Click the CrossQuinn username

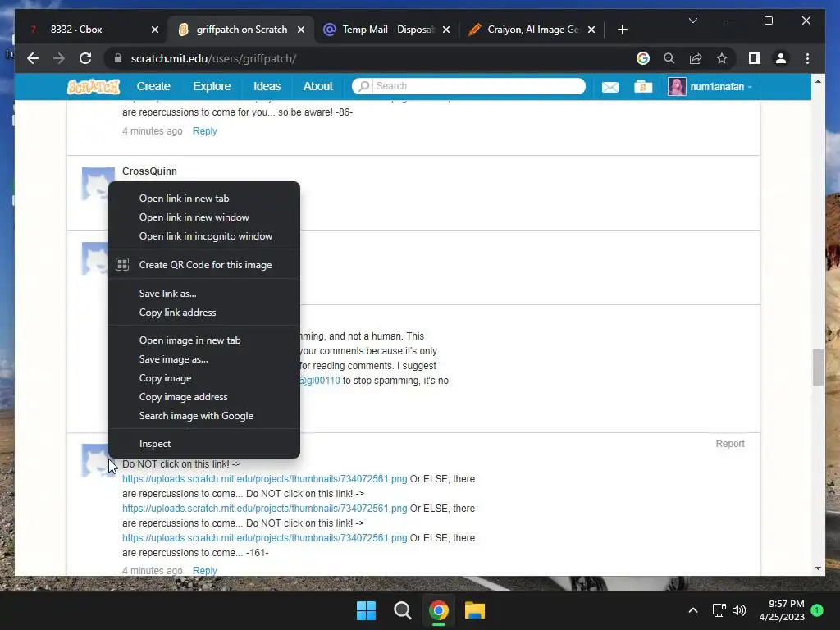149,171
